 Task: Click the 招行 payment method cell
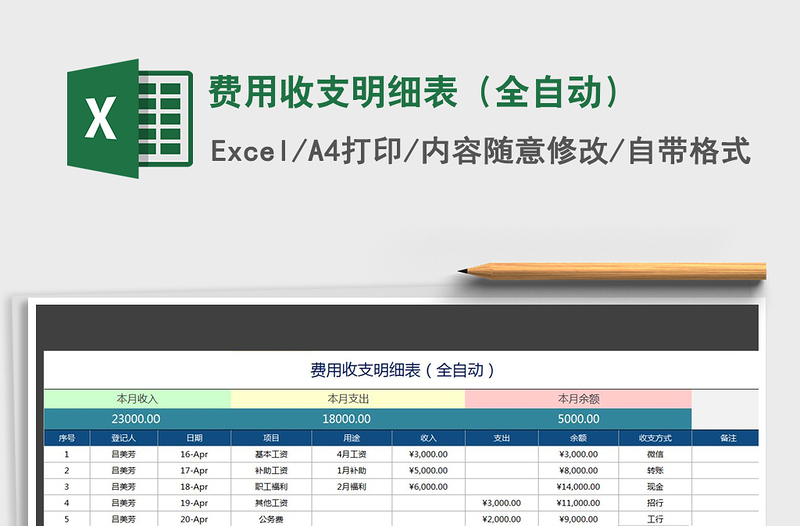655,503
